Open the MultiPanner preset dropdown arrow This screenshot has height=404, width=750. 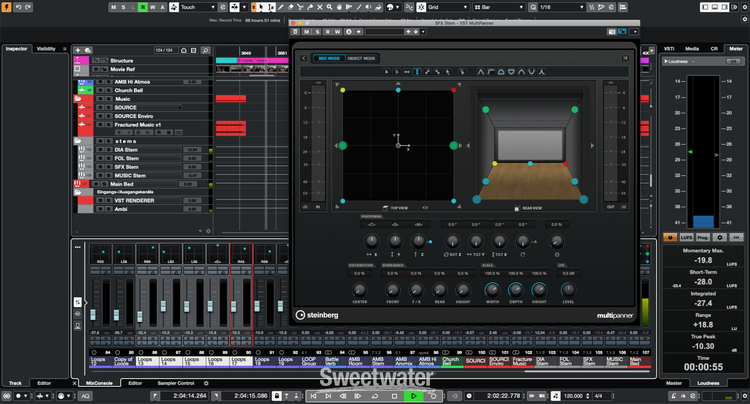point(423,32)
